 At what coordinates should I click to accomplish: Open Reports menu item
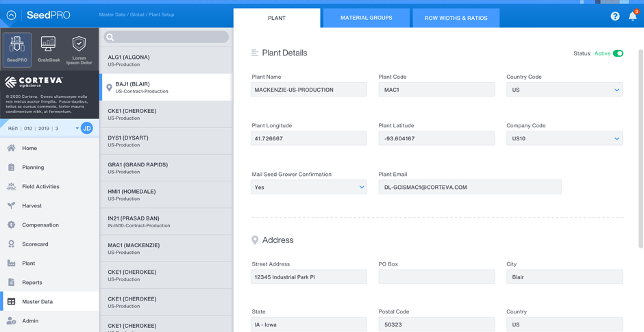point(49,282)
